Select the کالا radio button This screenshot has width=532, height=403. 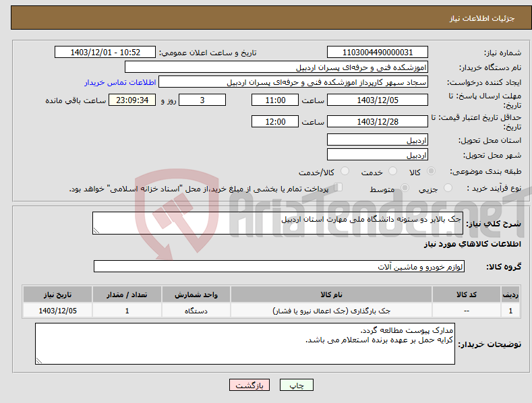tap(432, 171)
